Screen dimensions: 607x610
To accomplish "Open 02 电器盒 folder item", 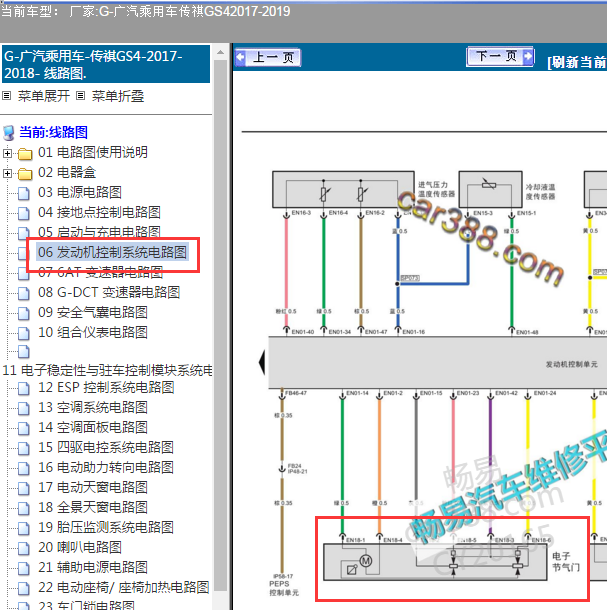I will [x=67, y=172].
